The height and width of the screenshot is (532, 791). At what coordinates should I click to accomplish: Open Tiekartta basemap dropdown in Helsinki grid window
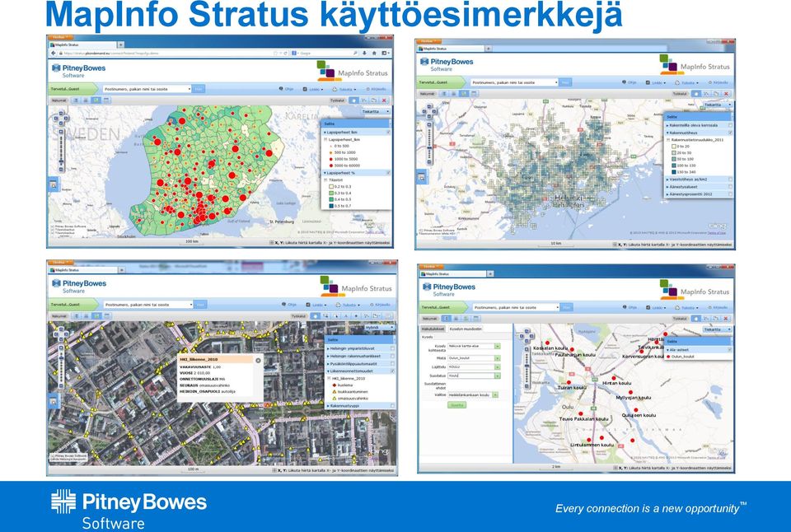point(718,105)
